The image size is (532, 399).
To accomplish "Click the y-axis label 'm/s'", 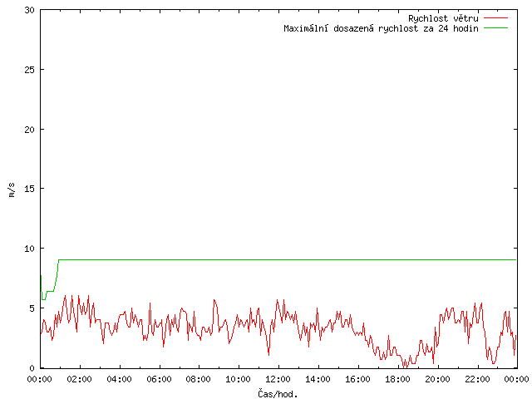I will [x=12, y=190].
